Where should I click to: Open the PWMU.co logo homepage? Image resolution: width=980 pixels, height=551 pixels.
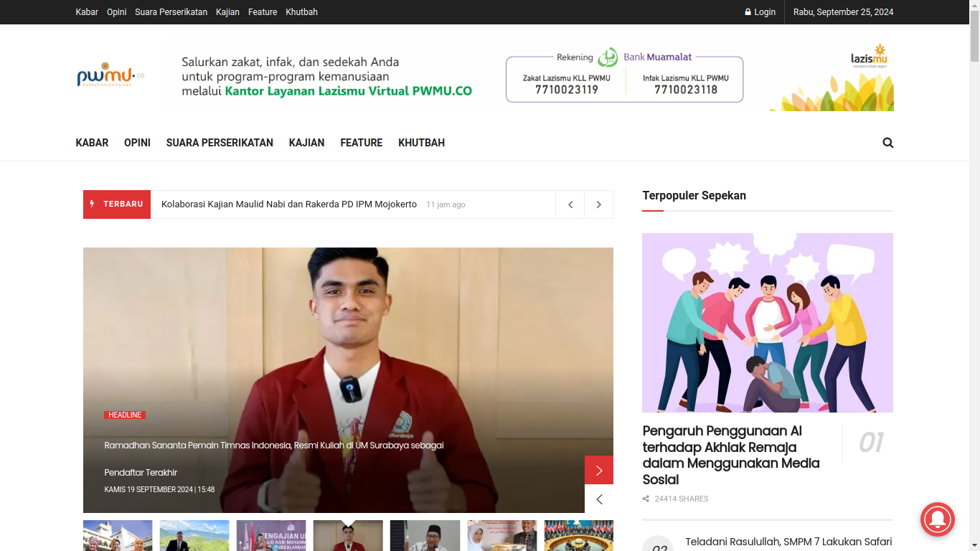coord(110,75)
